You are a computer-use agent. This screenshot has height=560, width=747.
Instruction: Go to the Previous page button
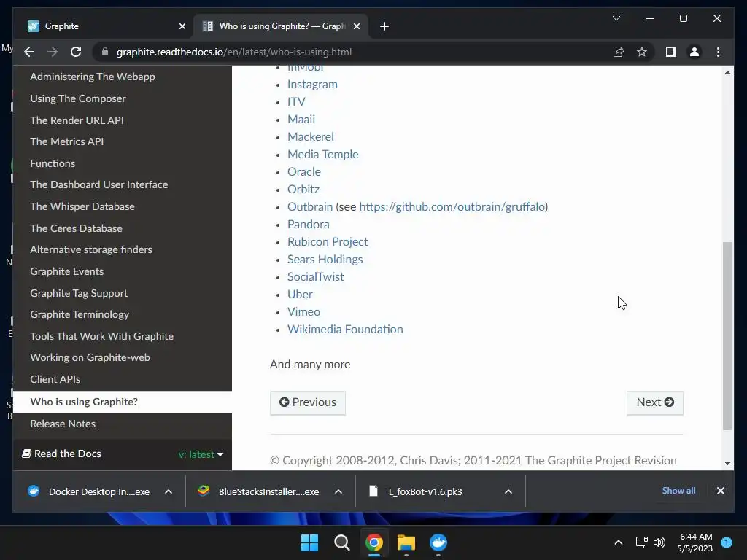pyautogui.click(x=308, y=402)
